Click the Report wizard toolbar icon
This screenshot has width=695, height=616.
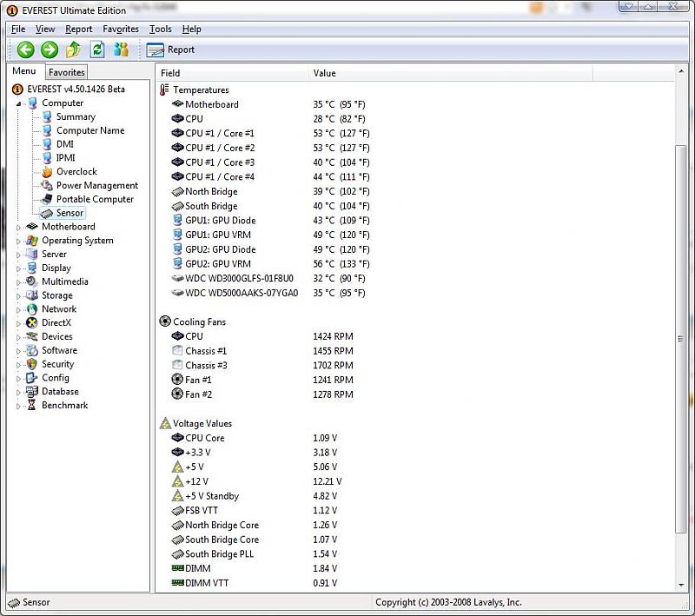point(156,50)
